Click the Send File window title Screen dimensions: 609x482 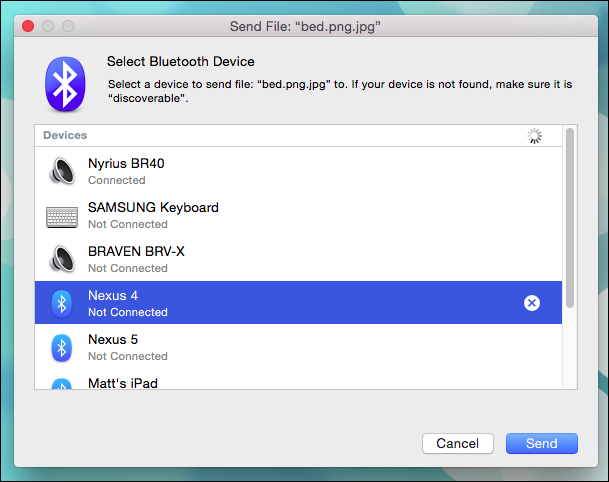pos(305,26)
